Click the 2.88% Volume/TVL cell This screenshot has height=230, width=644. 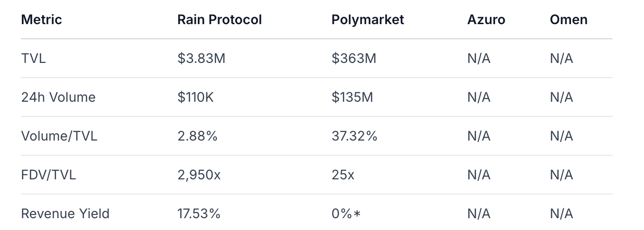197,136
